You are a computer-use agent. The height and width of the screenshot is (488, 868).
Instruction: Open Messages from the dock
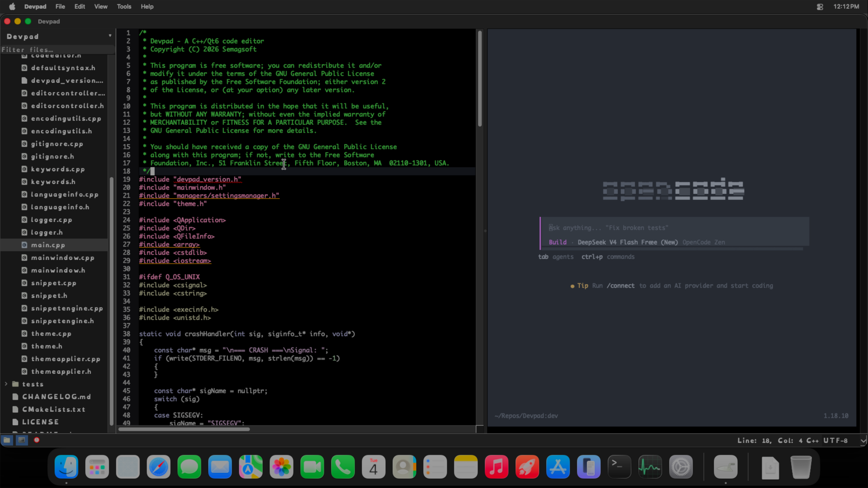[189, 467]
